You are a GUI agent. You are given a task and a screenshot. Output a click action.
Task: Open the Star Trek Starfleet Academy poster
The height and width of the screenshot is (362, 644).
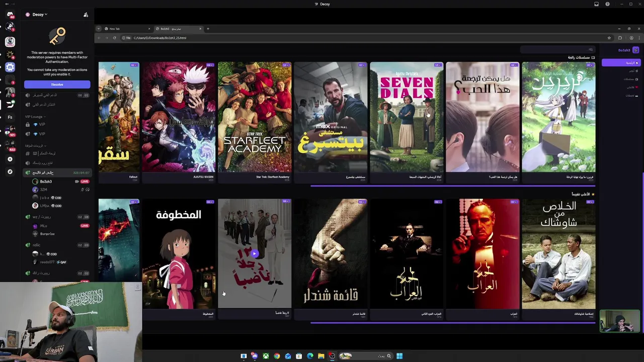pyautogui.click(x=255, y=117)
